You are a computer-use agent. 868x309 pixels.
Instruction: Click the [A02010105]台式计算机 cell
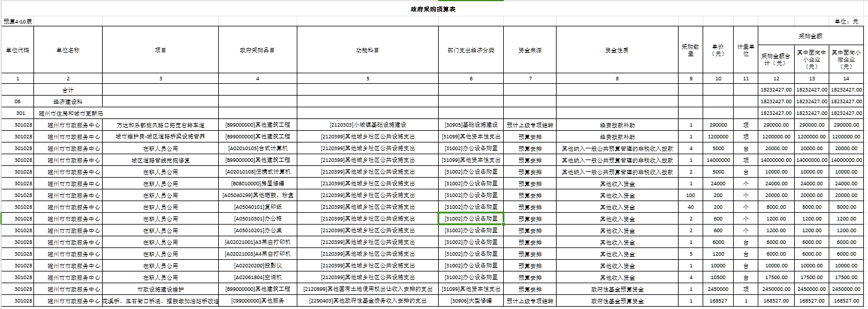click(x=257, y=148)
